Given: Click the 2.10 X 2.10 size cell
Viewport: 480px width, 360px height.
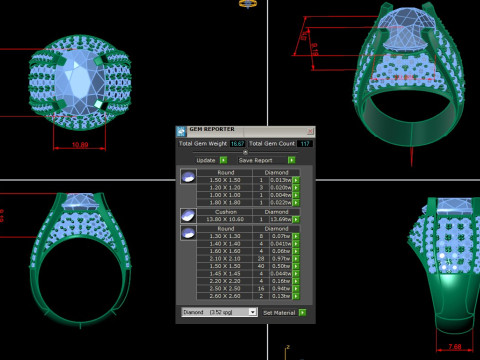Looking at the screenshot, I should click(x=225, y=259).
